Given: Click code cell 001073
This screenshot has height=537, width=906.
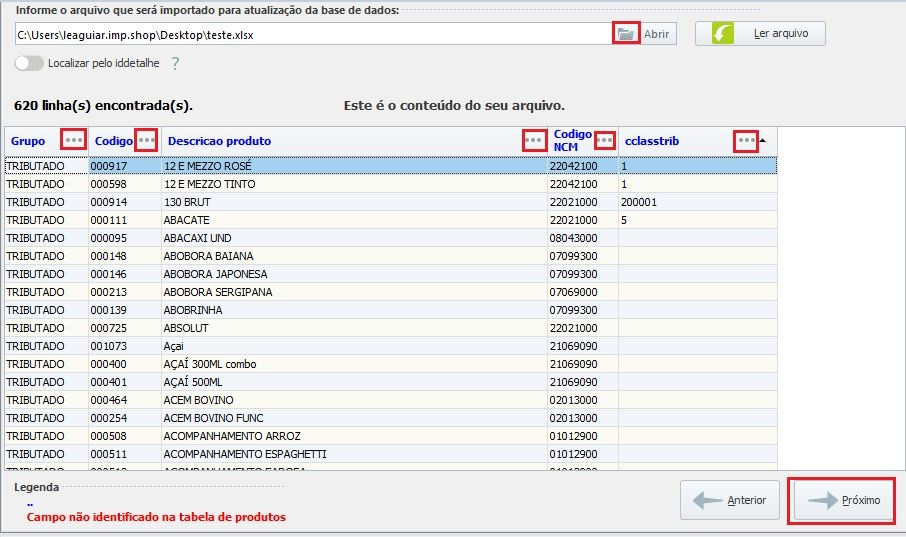Looking at the screenshot, I should (125, 346).
